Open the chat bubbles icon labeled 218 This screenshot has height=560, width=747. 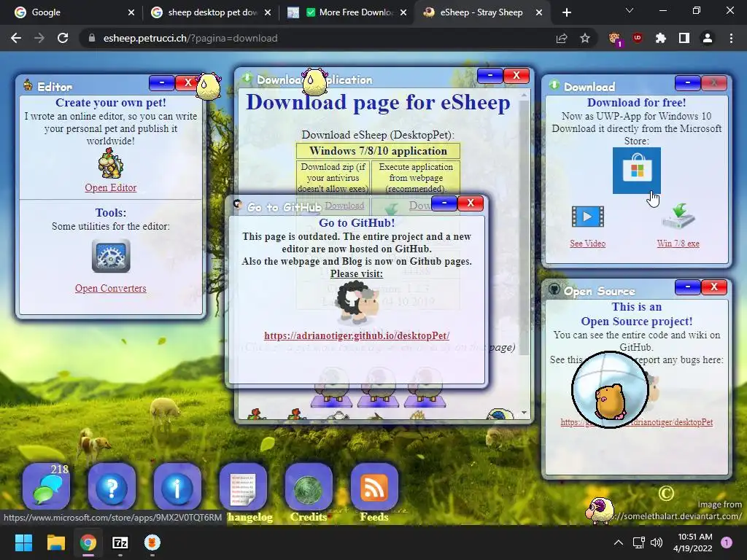[46, 486]
